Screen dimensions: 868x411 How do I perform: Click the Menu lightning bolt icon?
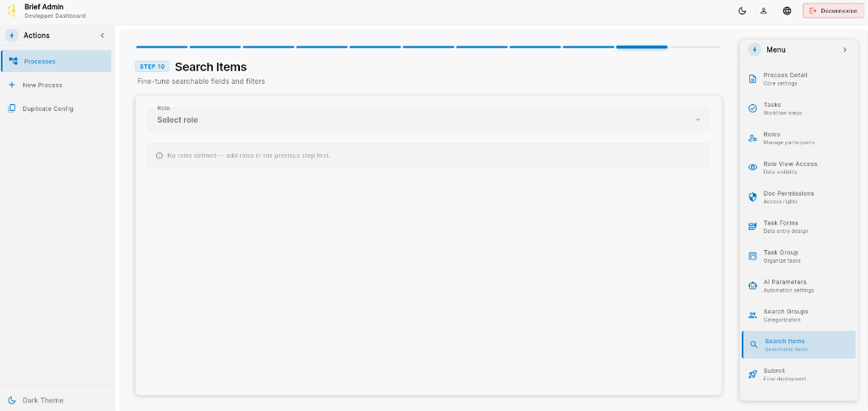(x=754, y=50)
